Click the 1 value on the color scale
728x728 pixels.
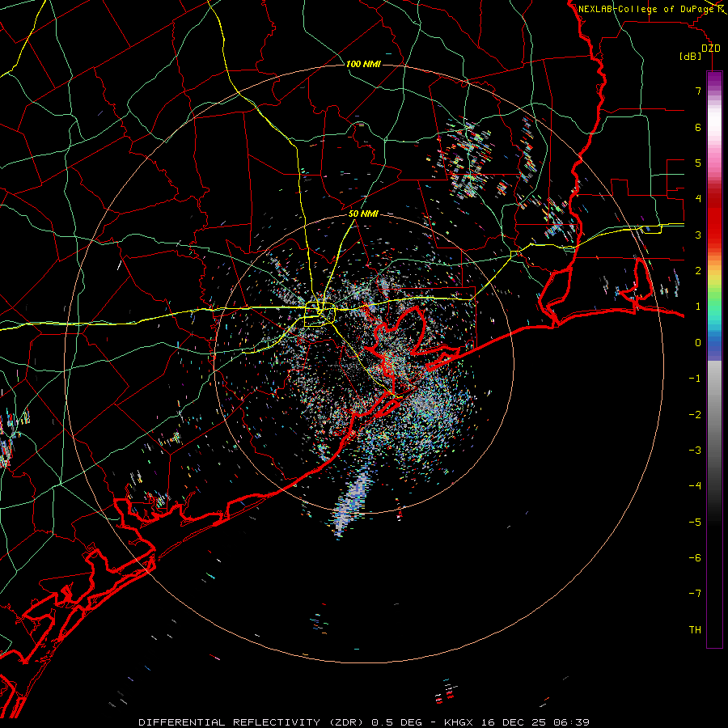tap(698, 307)
